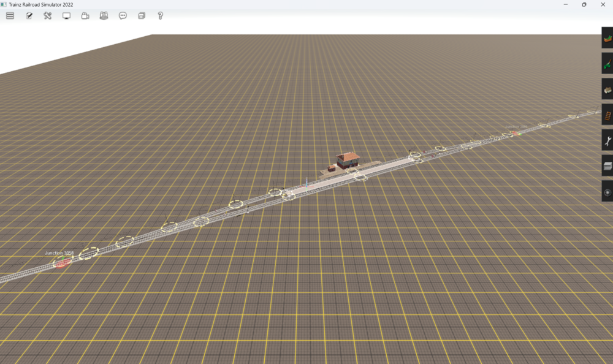The image size is (613, 364).
Task: Select the Paint ground texture tool
Action: pyautogui.click(x=607, y=63)
